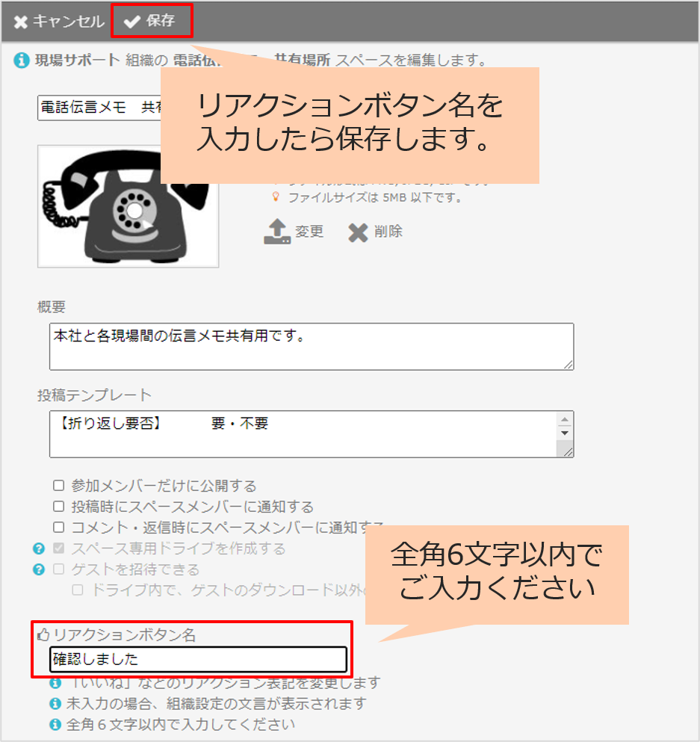Image resolution: width=700 pixels, height=742 pixels.
Task: Click the thumbs-up icon by リアクションボタン名
Action: pyautogui.click(x=43, y=634)
